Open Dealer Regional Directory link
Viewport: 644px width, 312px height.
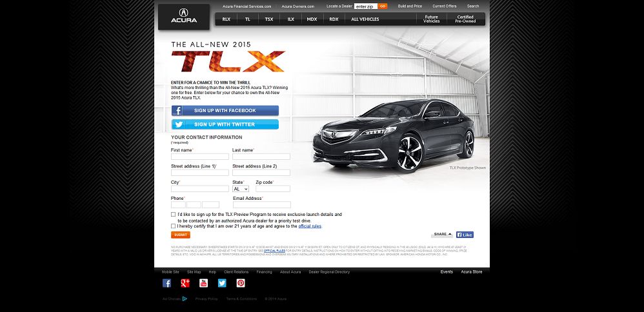[x=329, y=272]
